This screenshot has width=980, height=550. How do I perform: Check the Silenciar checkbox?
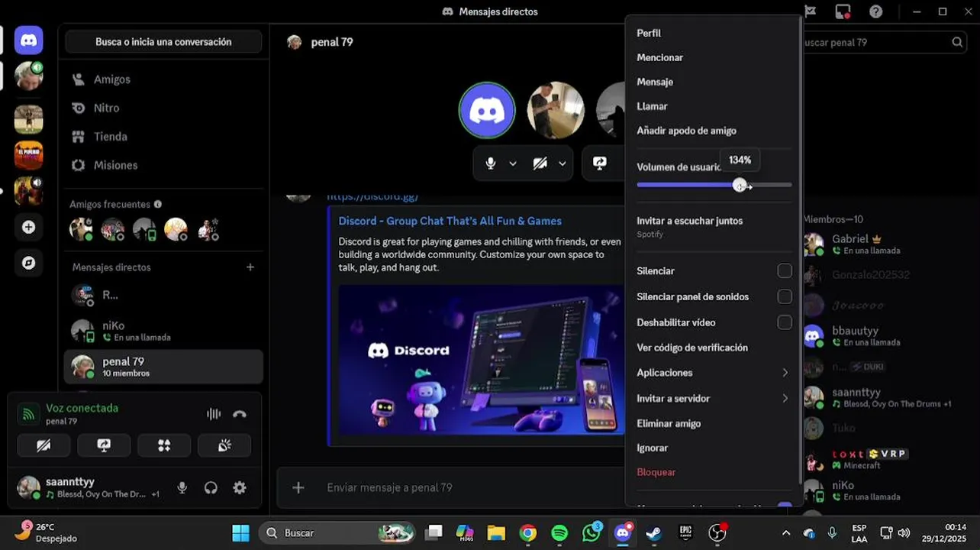pyautogui.click(x=785, y=270)
